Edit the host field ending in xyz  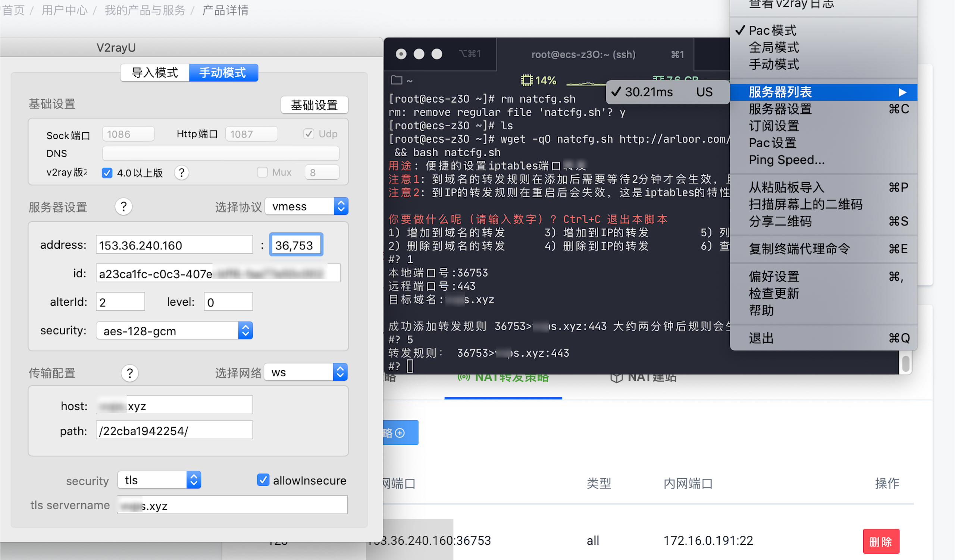(x=174, y=406)
